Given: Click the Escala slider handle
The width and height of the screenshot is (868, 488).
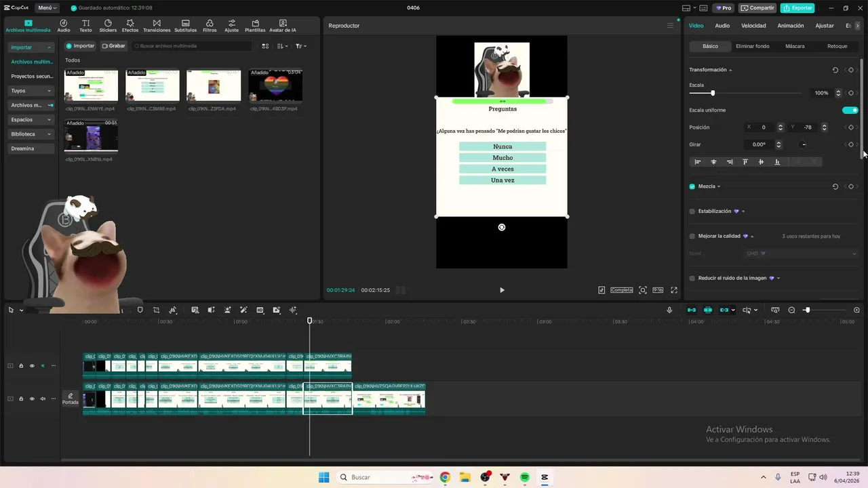Looking at the screenshot, I should click(712, 93).
